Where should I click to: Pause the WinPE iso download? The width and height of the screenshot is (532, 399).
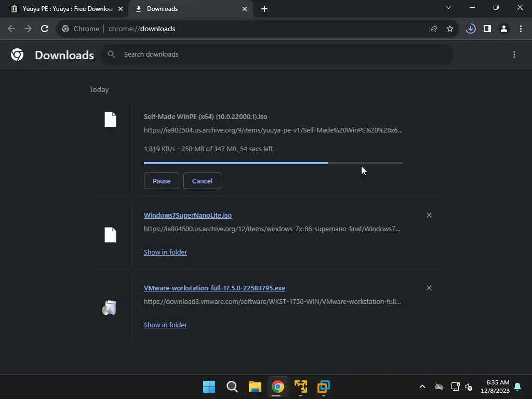pos(162,181)
